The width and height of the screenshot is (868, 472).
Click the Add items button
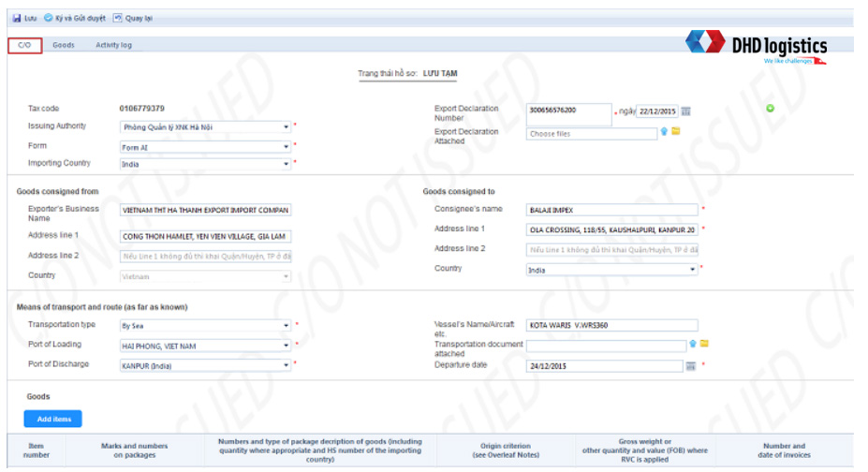point(53,419)
